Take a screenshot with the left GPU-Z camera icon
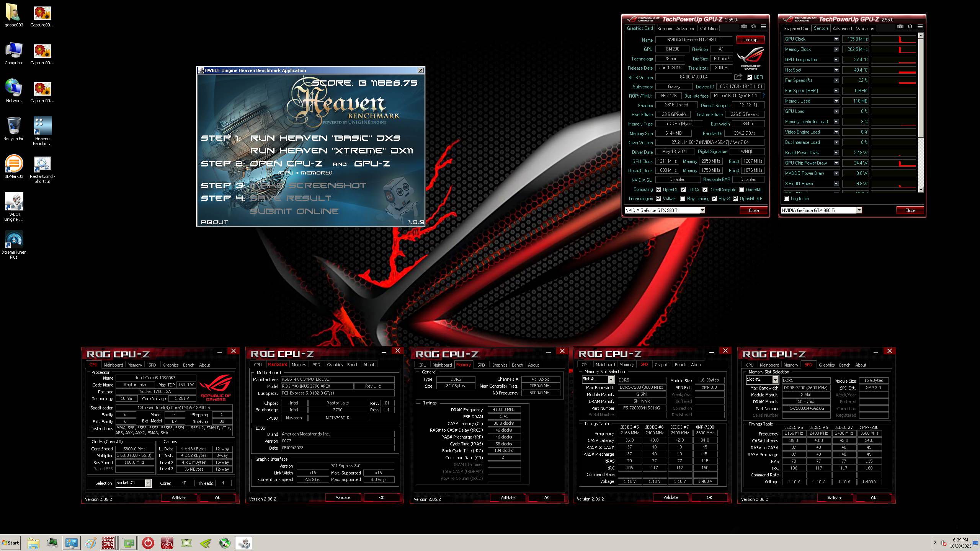The image size is (980, 551). click(743, 27)
